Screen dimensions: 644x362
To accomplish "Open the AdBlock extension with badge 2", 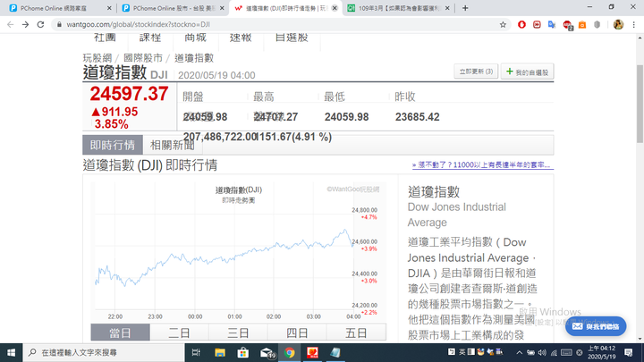I will pyautogui.click(x=567, y=25).
